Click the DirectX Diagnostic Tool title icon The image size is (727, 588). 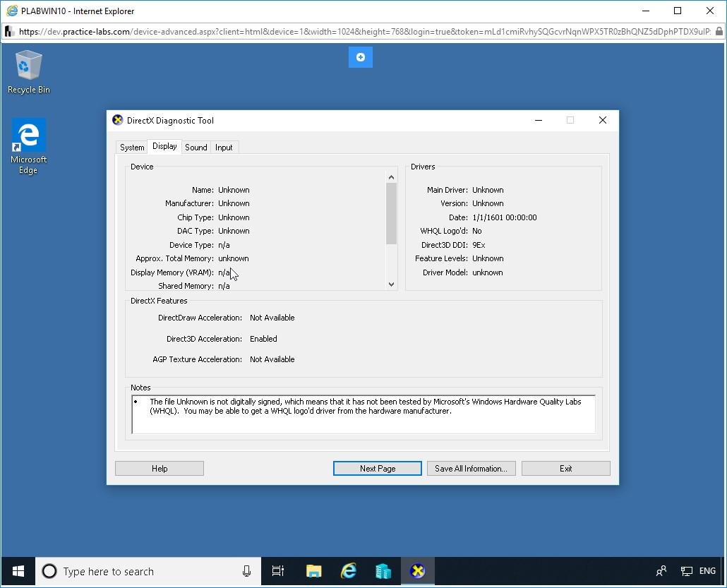coord(118,120)
